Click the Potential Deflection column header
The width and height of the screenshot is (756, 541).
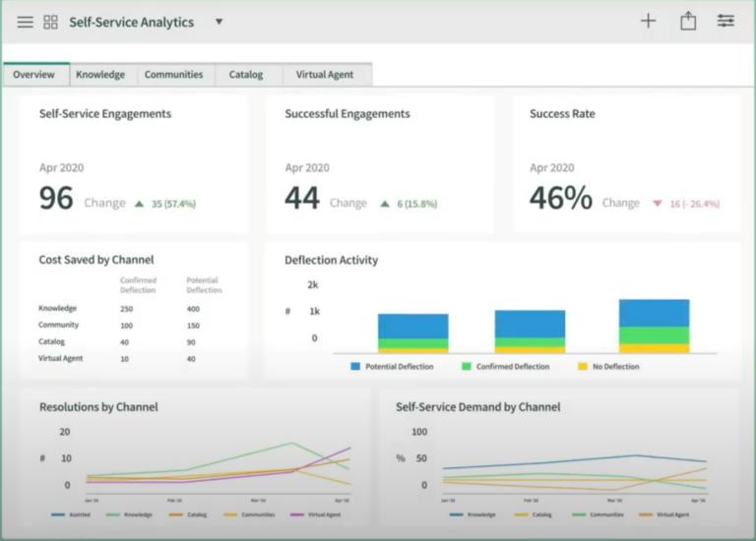[x=204, y=285]
